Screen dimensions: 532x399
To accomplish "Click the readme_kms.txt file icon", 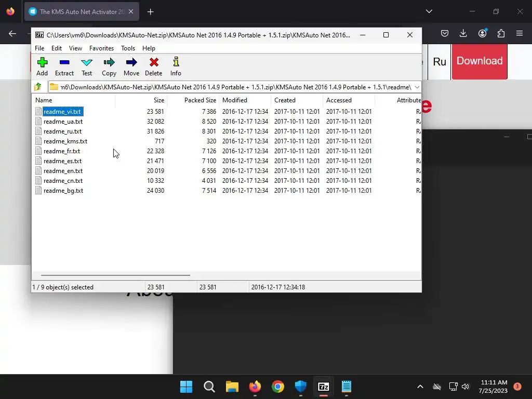I will tap(38, 141).
